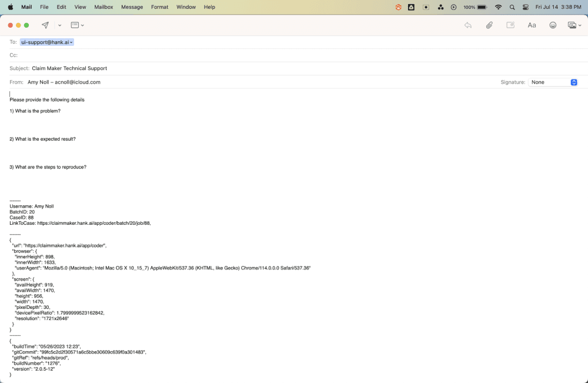
Task: Open the Apple menu
Action: [11, 6]
